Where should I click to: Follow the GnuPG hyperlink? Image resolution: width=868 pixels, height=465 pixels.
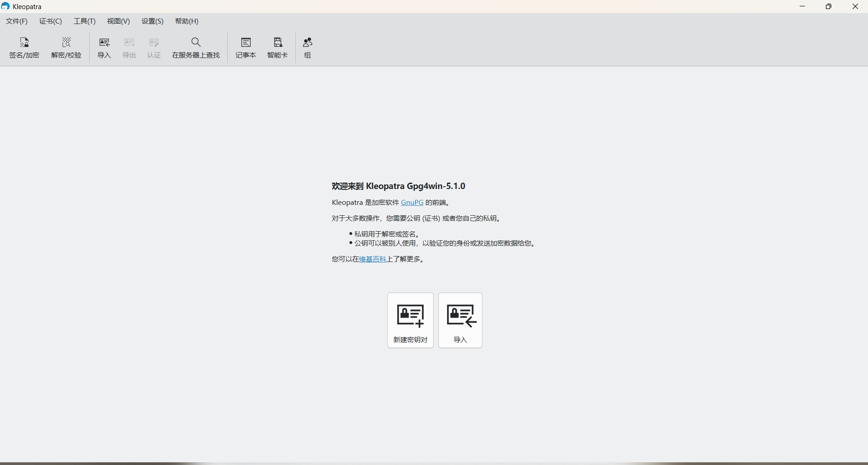point(412,203)
